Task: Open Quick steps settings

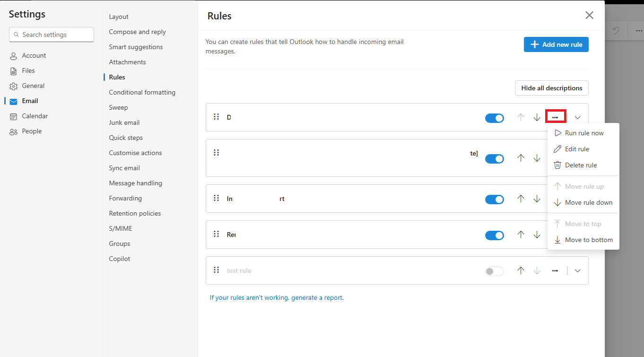Action: (126, 138)
